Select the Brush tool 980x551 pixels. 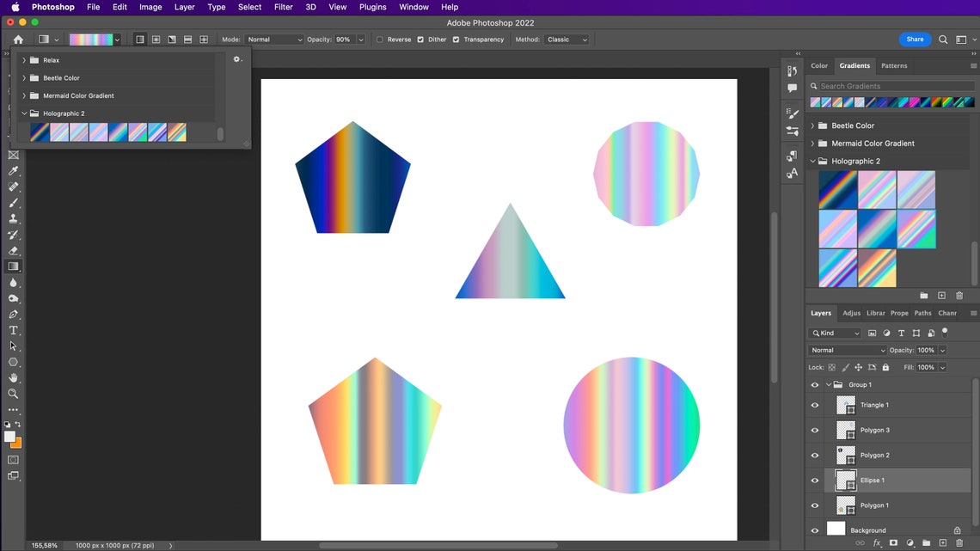[x=13, y=202]
